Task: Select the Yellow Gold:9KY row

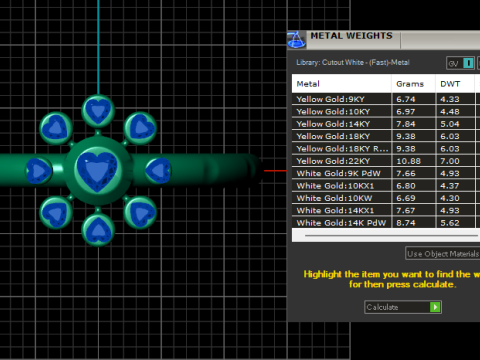Action: (386, 99)
